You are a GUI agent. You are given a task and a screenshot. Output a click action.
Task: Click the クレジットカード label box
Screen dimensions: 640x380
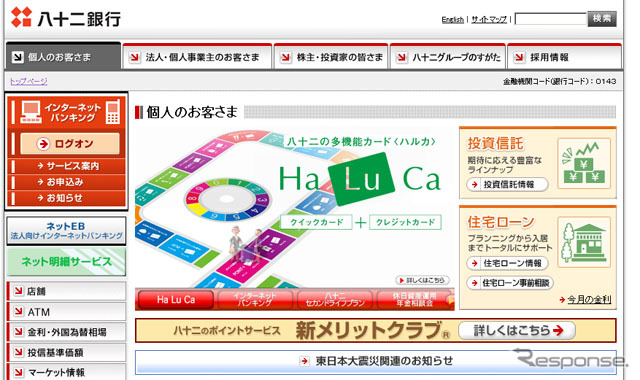405,222
